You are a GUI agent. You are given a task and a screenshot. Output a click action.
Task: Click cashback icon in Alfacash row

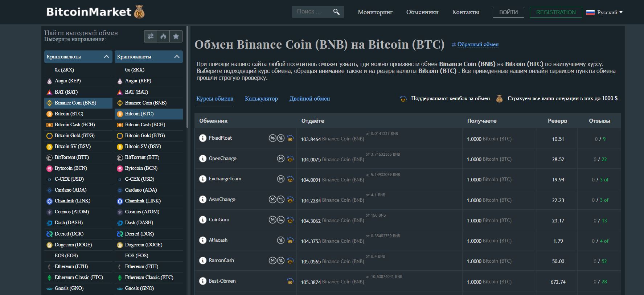coord(290,240)
